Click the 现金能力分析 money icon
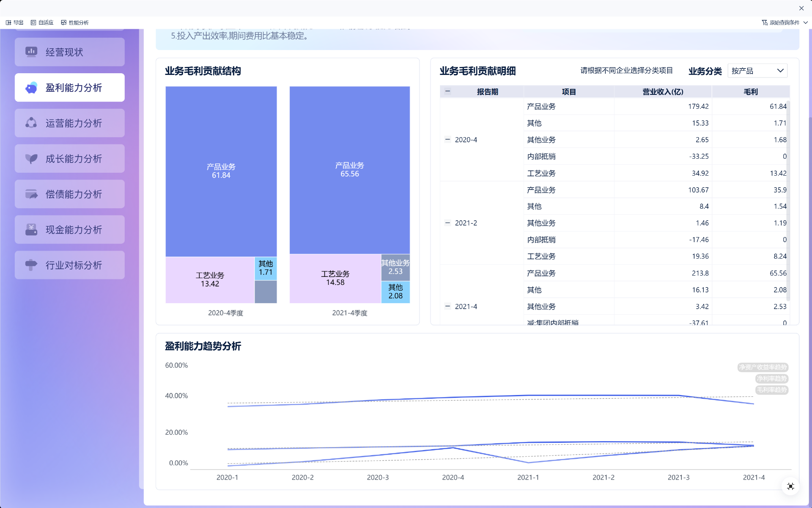Viewport: 812px width, 508px height. coord(31,230)
